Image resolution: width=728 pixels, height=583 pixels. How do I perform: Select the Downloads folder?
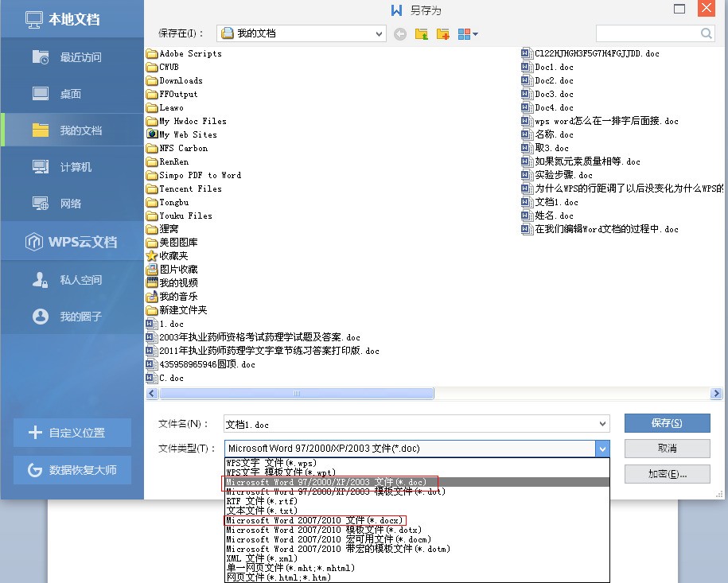point(174,80)
